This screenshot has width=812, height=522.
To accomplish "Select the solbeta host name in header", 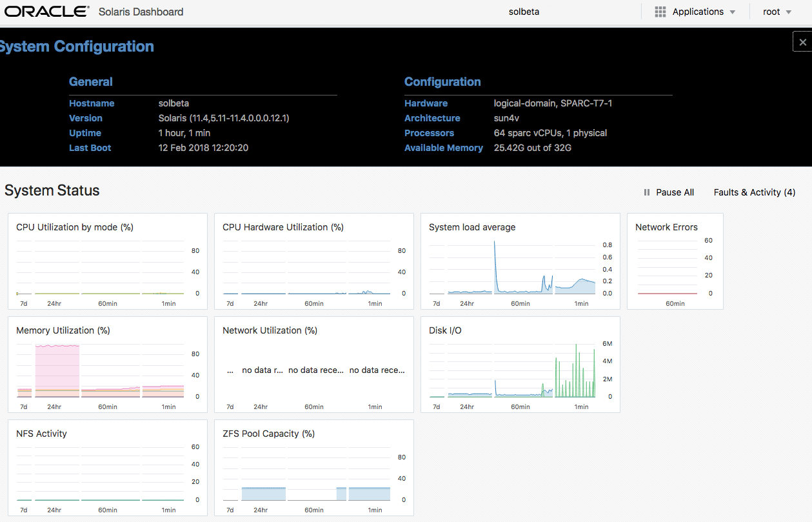I will click(524, 12).
